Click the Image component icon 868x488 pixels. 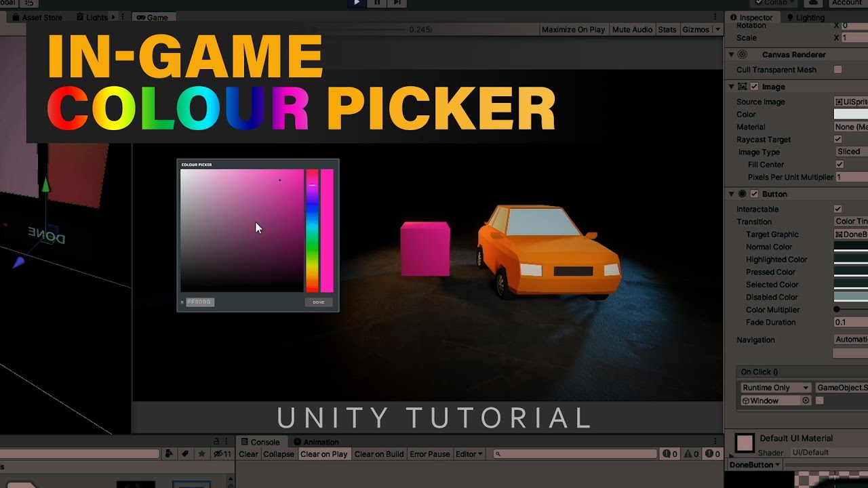tap(742, 87)
